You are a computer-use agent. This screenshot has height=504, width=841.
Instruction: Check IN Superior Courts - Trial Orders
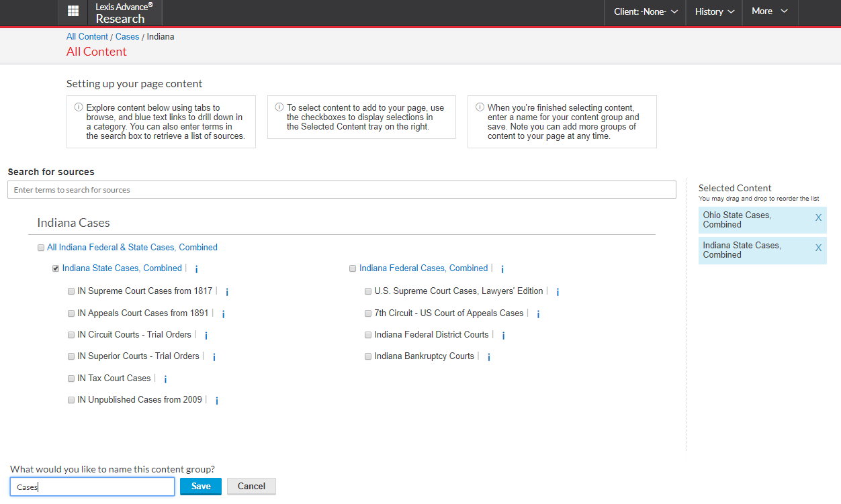tap(71, 356)
